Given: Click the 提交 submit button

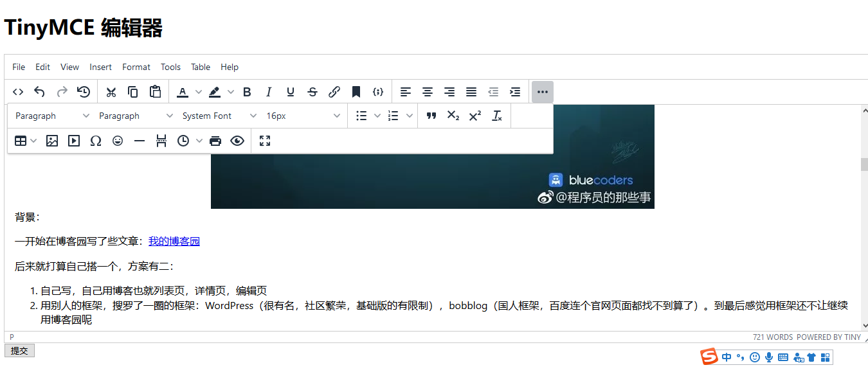Looking at the screenshot, I should coord(19,350).
